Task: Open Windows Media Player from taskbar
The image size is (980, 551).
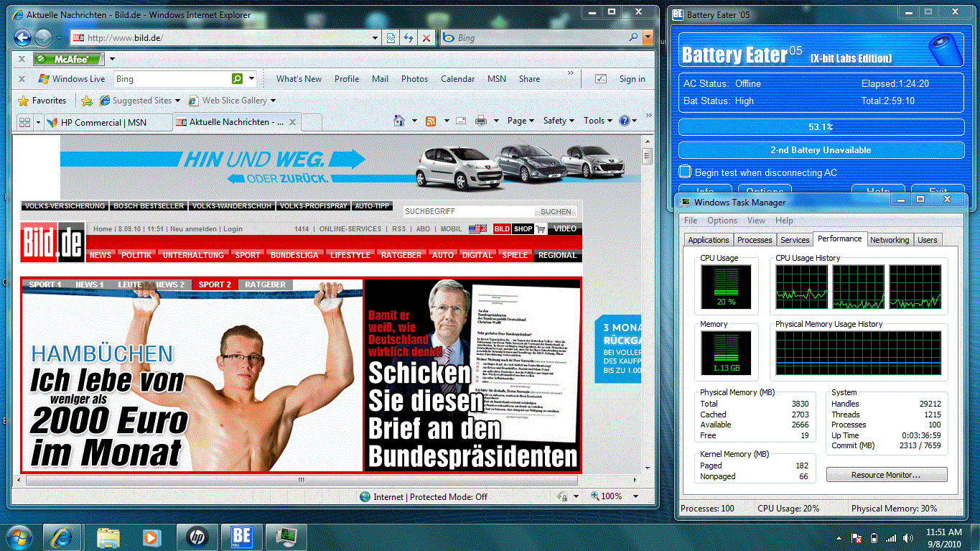Action: [151, 537]
